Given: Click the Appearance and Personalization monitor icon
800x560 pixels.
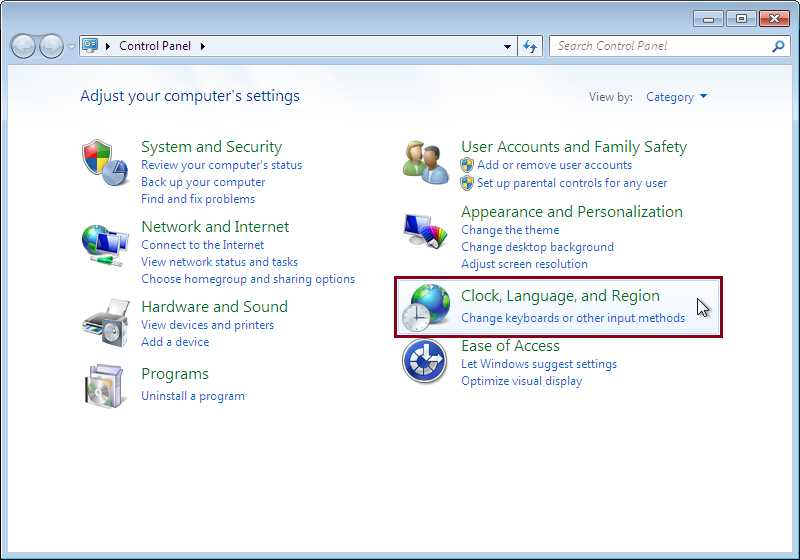Looking at the screenshot, I should pyautogui.click(x=426, y=231).
